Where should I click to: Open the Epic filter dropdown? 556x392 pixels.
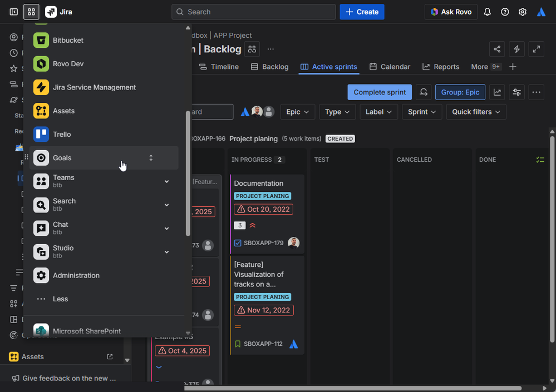pyautogui.click(x=298, y=112)
